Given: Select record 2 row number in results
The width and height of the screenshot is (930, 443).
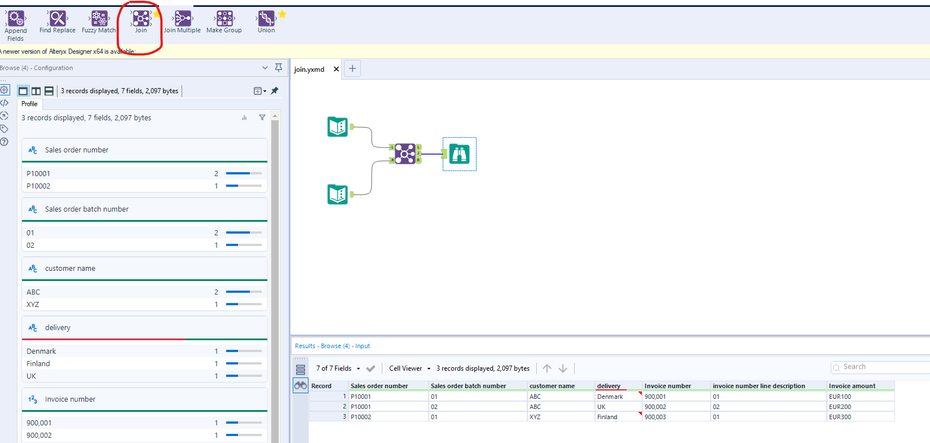Looking at the screenshot, I should 329,407.
